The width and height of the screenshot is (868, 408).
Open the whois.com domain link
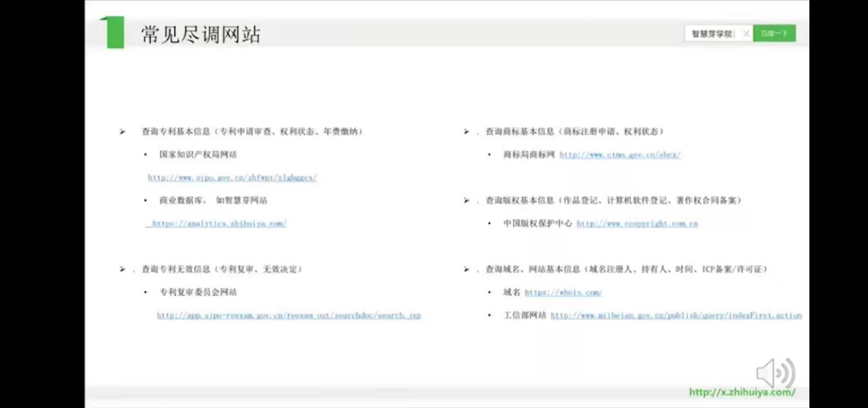(x=563, y=292)
